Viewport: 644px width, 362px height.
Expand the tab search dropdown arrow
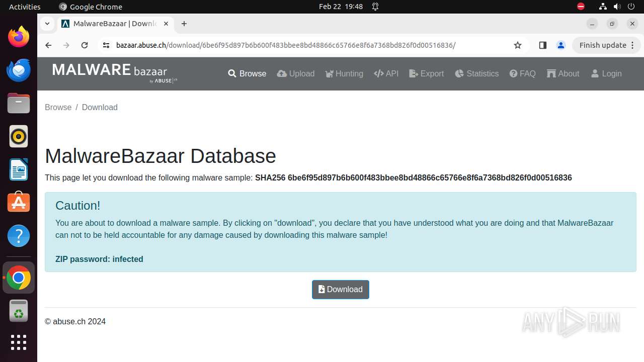click(47, 24)
